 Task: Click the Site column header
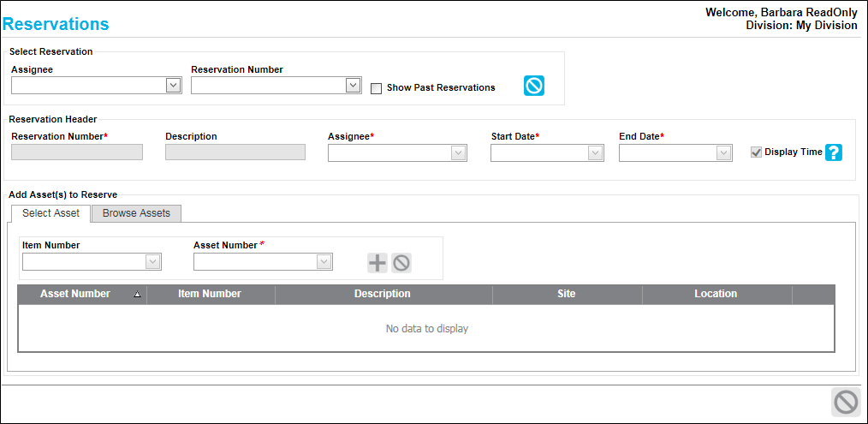coord(567,294)
